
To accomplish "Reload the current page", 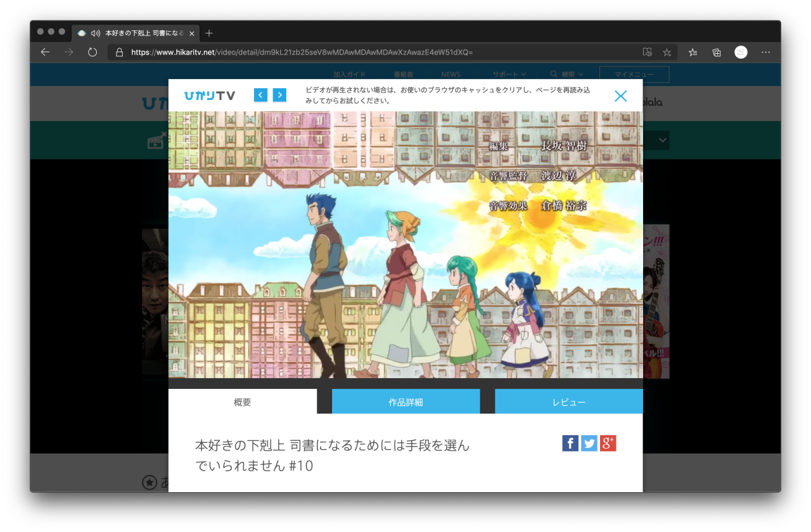I will point(93,53).
